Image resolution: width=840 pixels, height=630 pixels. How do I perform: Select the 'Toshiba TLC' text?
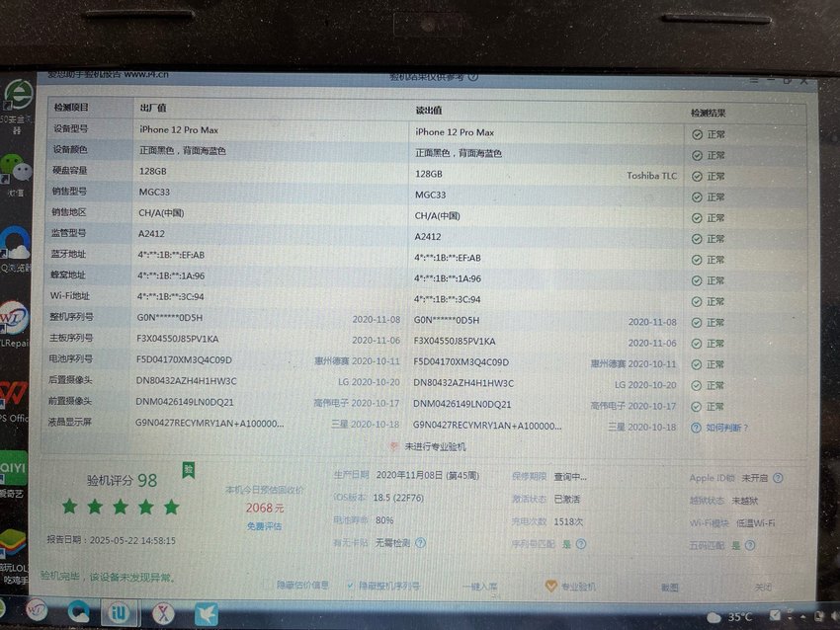pos(651,176)
